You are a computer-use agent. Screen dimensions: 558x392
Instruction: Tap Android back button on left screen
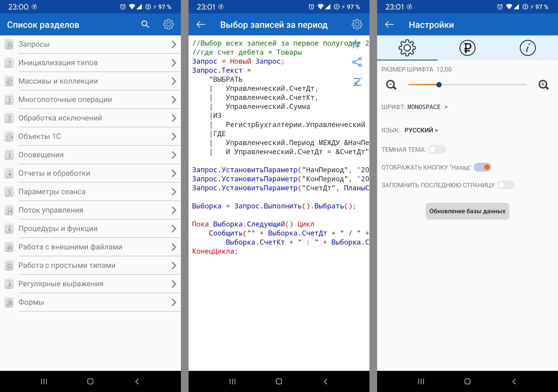(137, 381)
